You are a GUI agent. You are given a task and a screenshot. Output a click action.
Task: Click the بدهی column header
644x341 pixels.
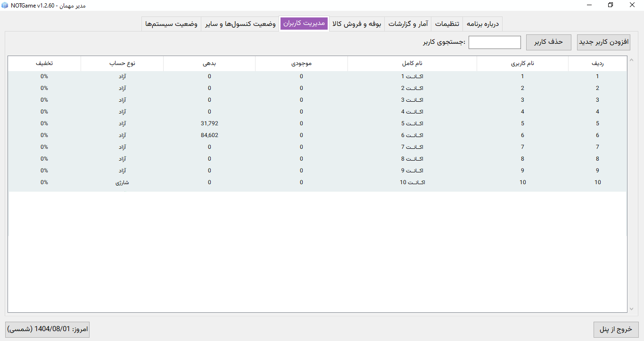209,63
